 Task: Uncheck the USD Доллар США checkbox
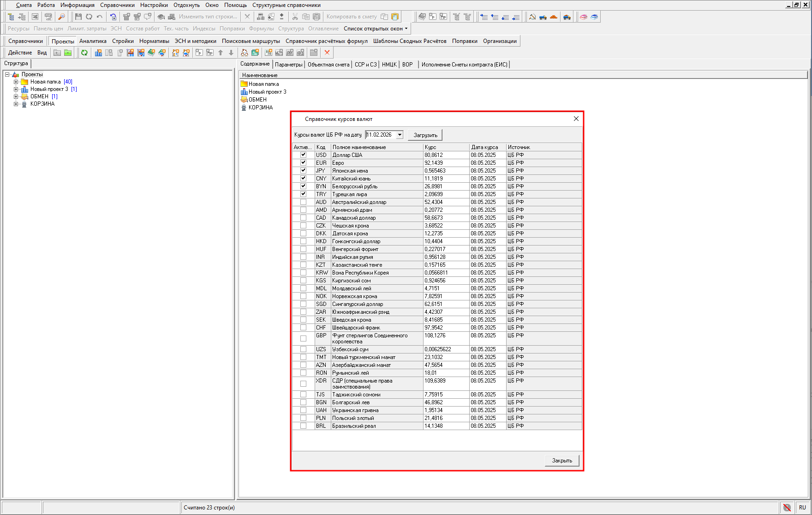tap(303, 155)
